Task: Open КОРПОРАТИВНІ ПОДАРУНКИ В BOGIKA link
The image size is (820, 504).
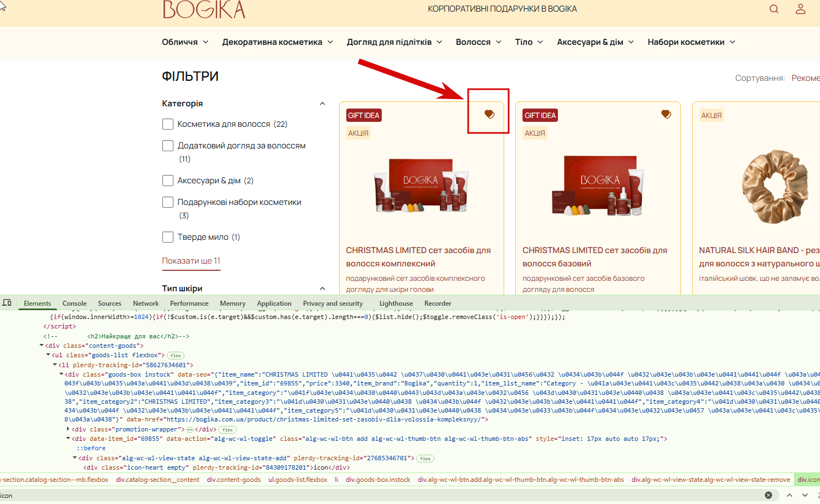Action: click(503, 9)
